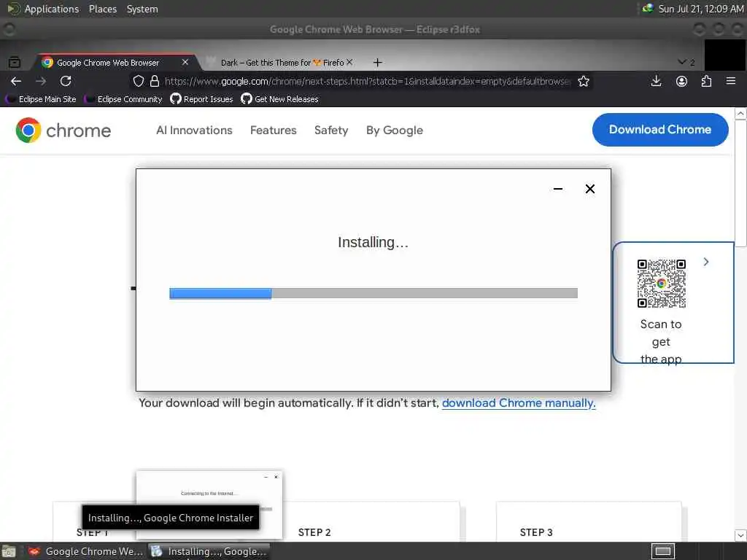Open the Get New Releases bookmark

(x=279, y=99)
